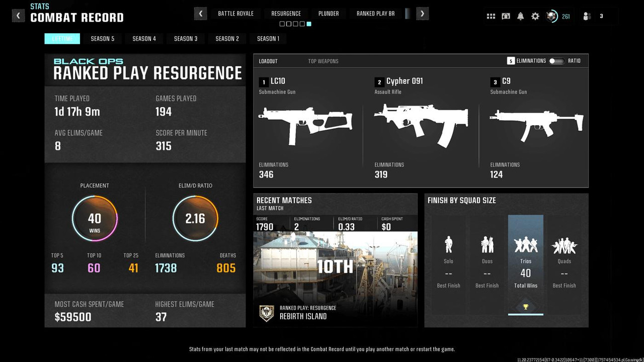The width and height of the screenshot is (644, 362).
Task: Click the weapon rank badge 1
Action: point(264,82)
